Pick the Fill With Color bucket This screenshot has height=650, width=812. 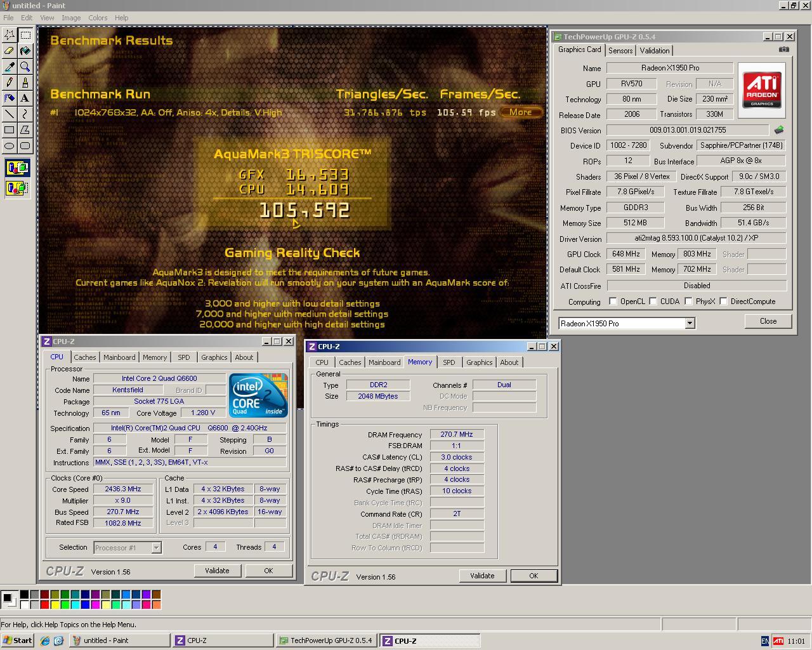pyautogui.click(x=25, y=51)
